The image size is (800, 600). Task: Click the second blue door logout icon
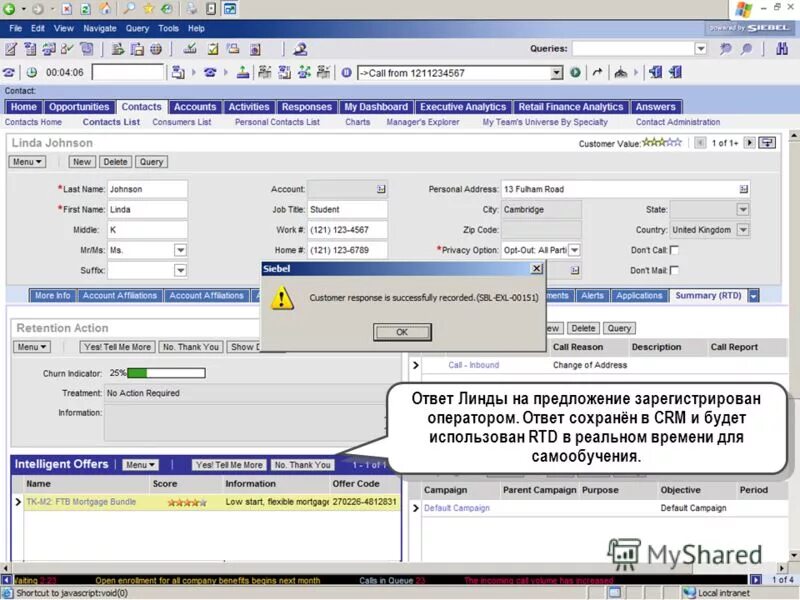point(676,72)
